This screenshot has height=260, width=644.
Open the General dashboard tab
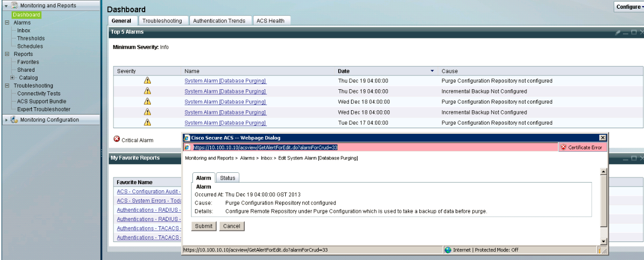(x=121, y=21)
